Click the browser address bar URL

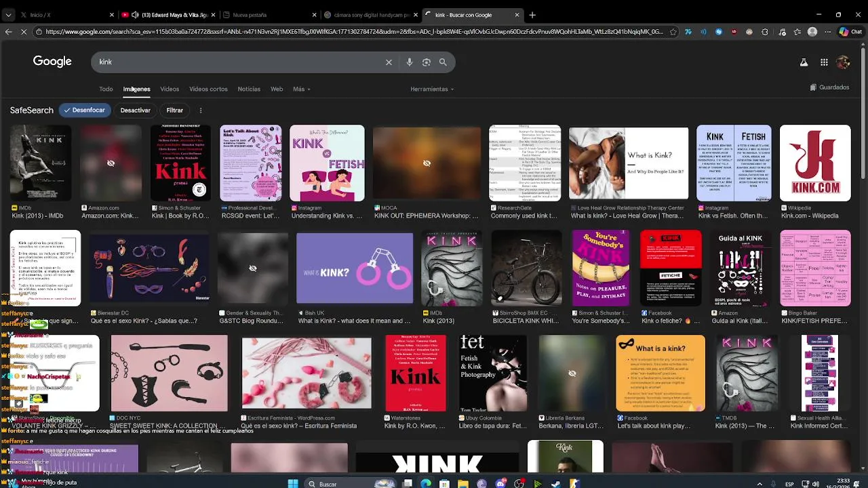coord(354,31)
